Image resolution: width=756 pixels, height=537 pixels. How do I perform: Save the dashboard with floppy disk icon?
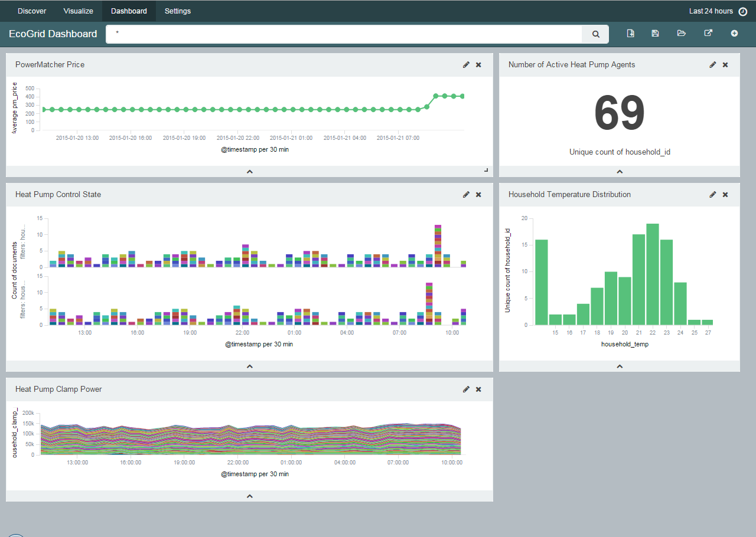pos(655,34)
